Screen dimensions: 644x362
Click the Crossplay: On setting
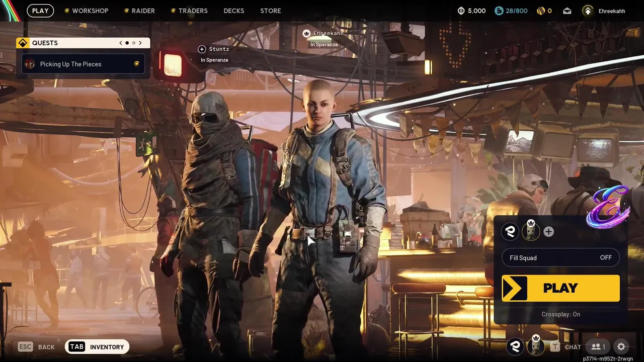pos(560,314)
